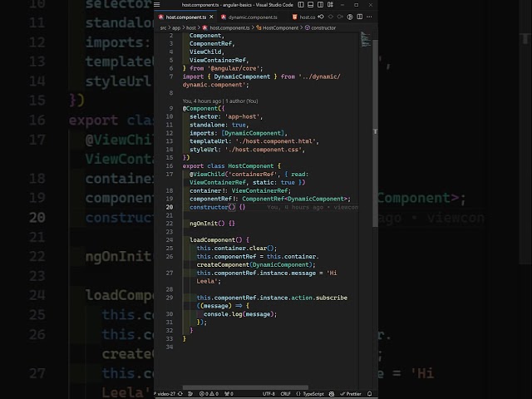The height and width of the screenshot is (399, 532).
Task: Switch to the dynamic.component.ts tab
Action: (x=253, y=17)
